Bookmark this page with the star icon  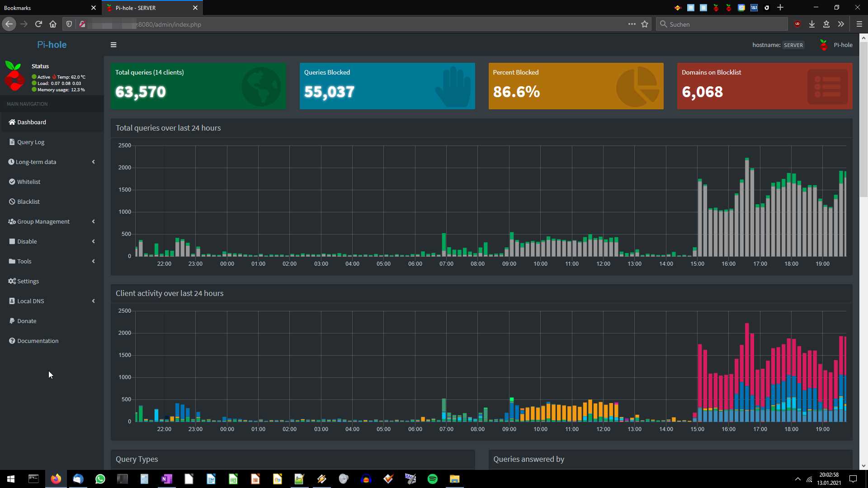point(645,24)
